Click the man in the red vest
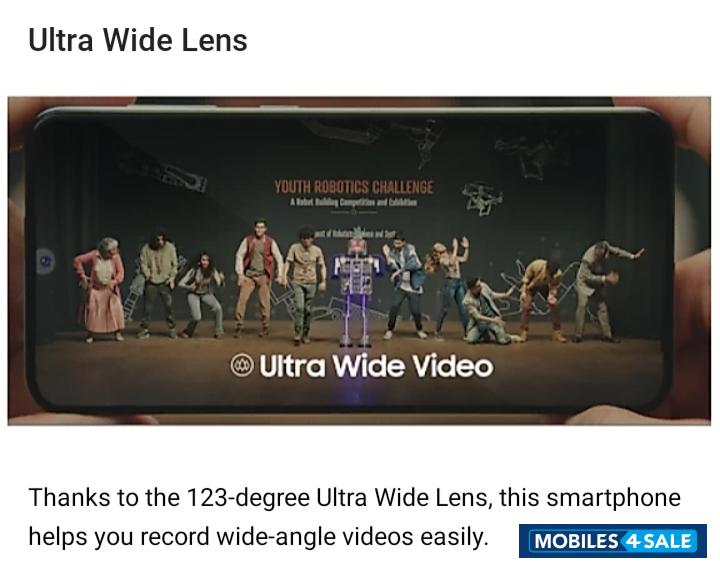720x570 pixels. pos(258,277)
